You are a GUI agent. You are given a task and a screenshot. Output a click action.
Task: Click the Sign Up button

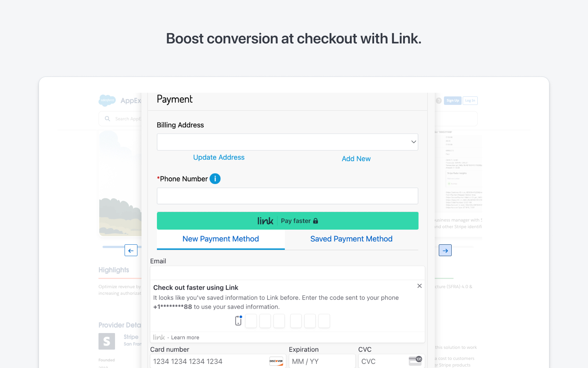click(452, 100)
